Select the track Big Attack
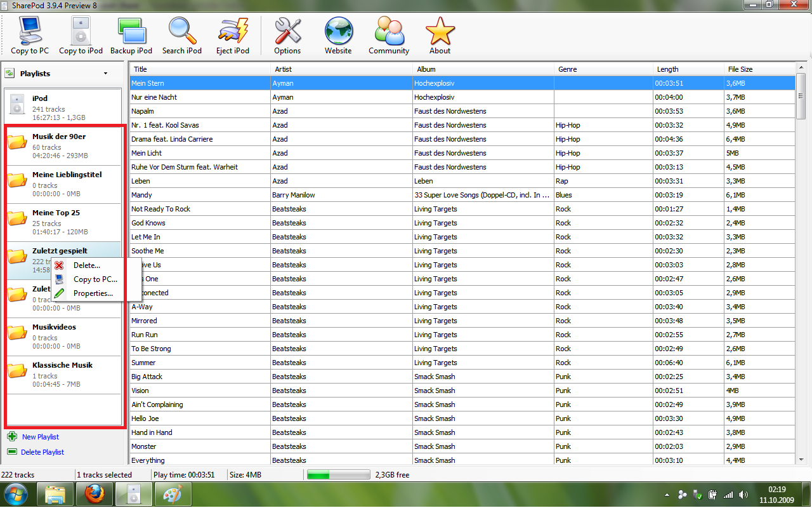 pyautogui.click(x=462, y=377)
